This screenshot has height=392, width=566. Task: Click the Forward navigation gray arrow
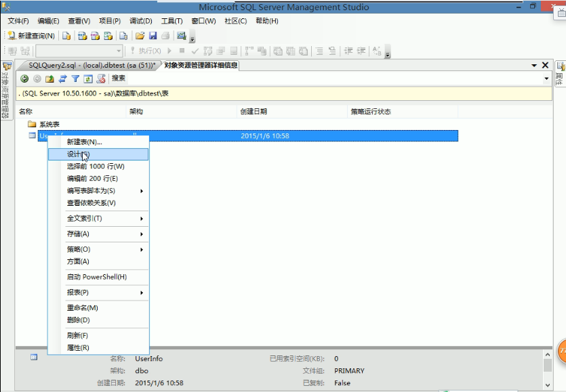37,79
